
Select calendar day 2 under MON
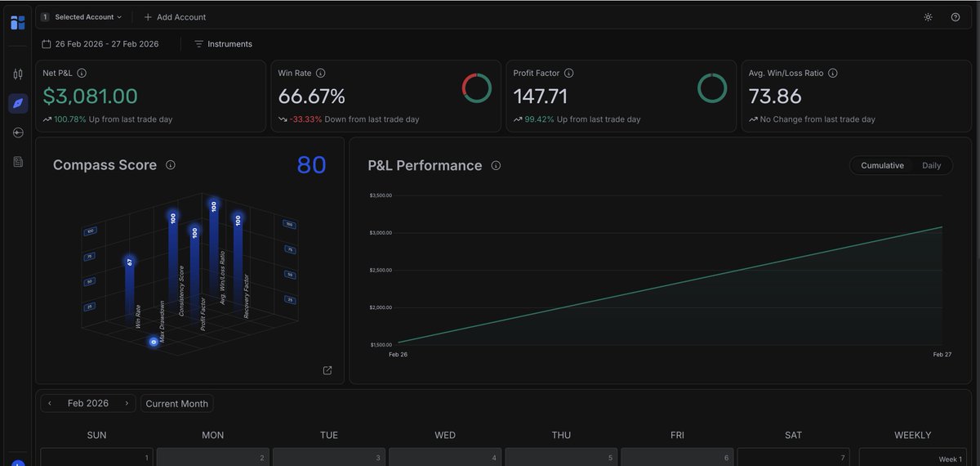212,457
